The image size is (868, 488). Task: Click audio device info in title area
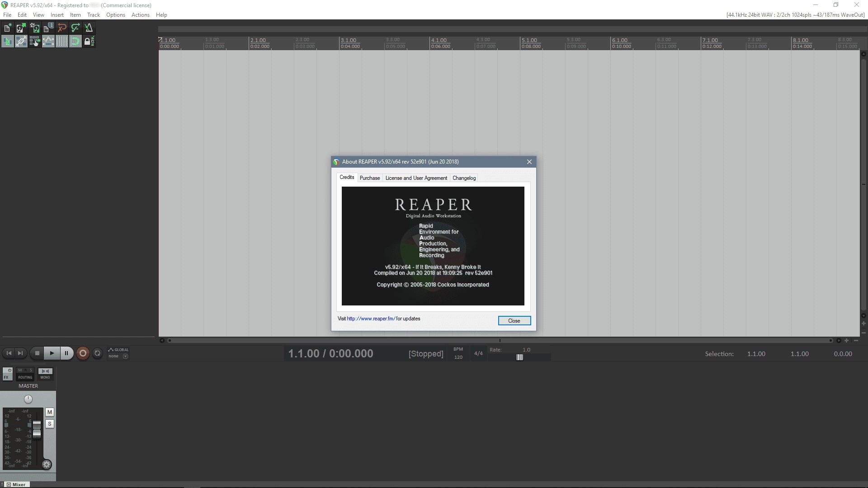(795, 15)
